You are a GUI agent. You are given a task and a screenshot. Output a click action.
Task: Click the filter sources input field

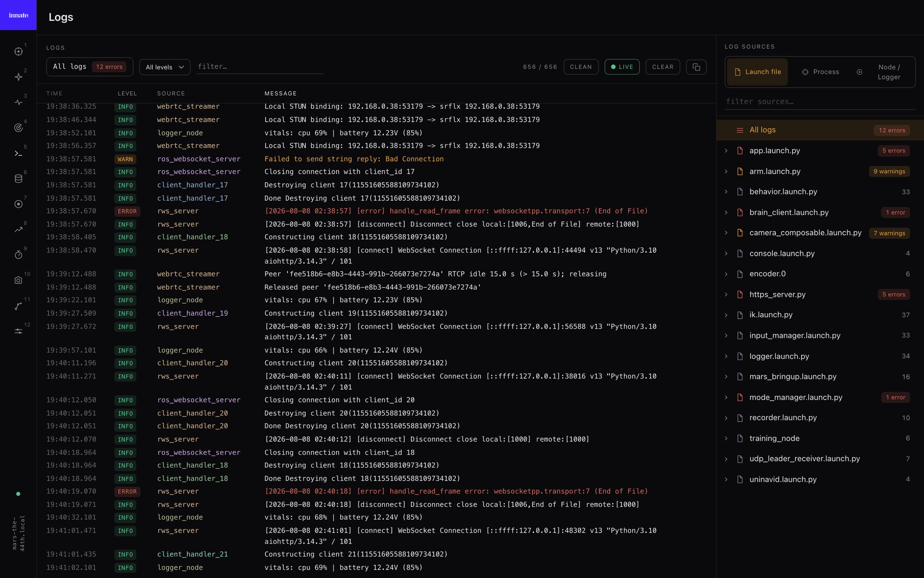[820, 102]
